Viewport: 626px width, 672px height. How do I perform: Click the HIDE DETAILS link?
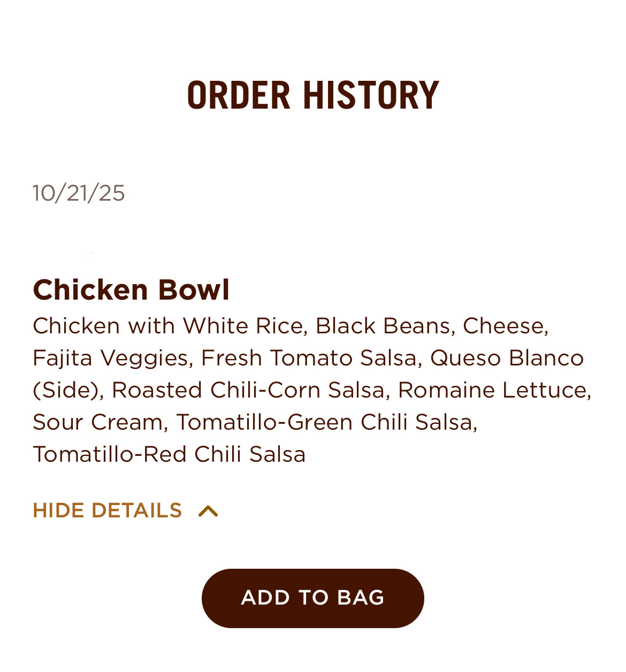point(108,510)
